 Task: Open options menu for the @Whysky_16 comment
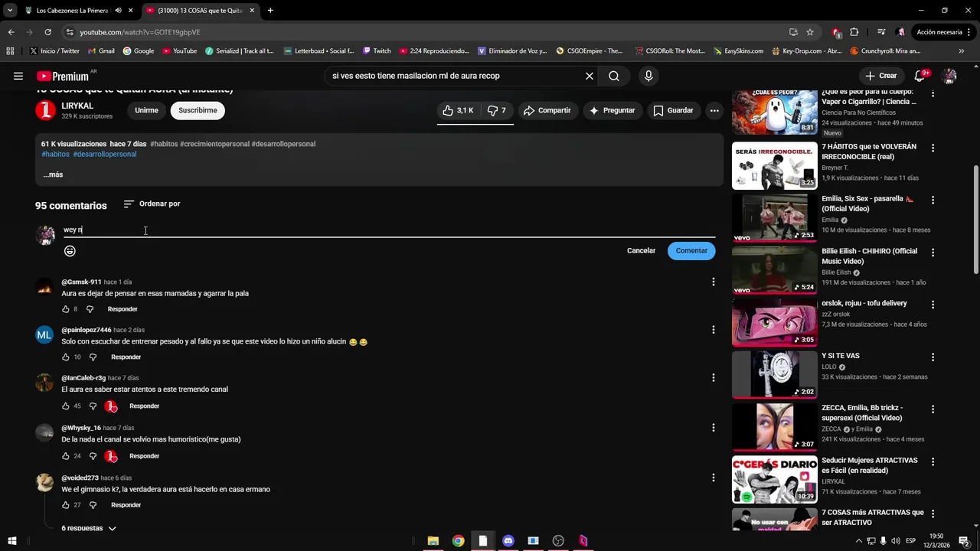714,428
